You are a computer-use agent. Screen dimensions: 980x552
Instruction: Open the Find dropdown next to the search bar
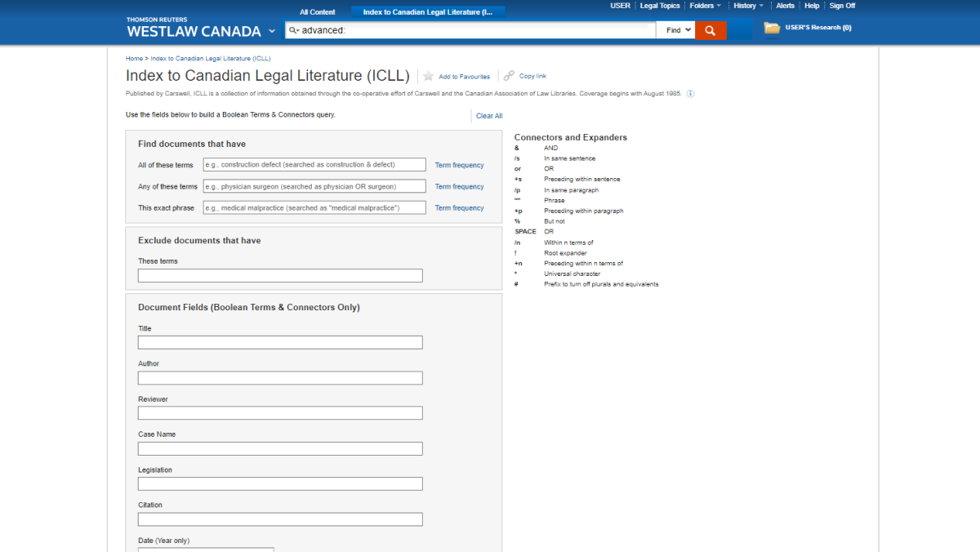[x=675, y=29]
